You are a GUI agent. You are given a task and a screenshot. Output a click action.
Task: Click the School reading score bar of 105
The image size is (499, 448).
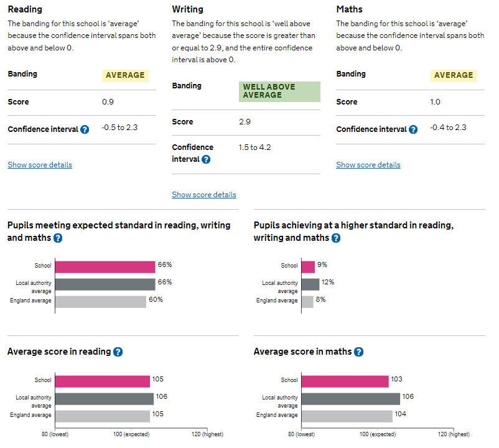tap(103, 381)
